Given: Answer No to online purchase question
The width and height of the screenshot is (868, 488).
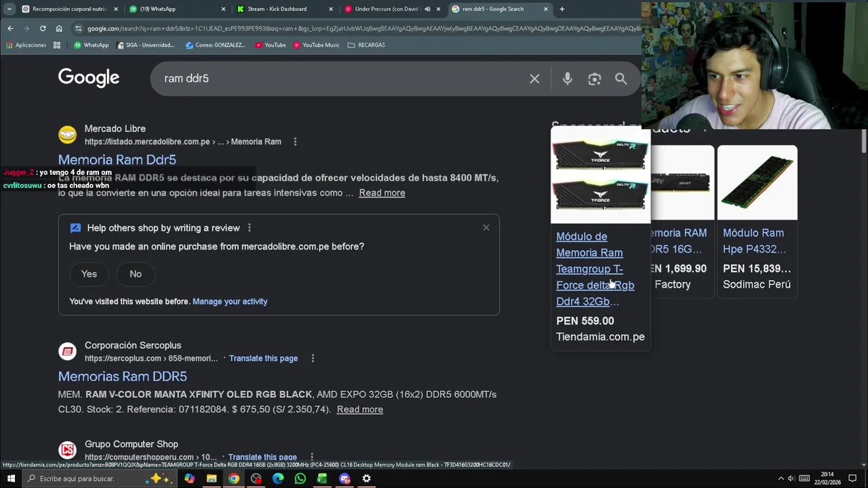Looking at the screenshot, I should [x=136, y=274].
